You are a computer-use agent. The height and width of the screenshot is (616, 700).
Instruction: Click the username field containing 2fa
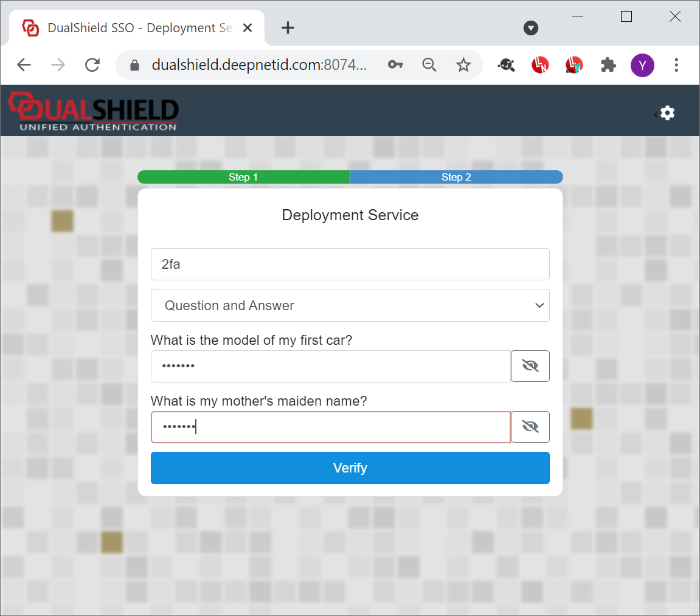[x=350, y=264]
